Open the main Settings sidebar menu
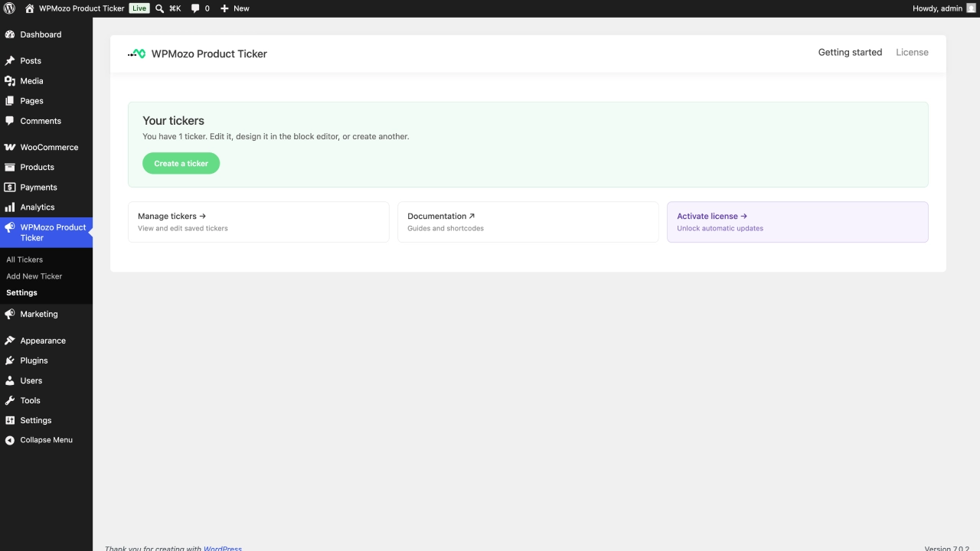 (x=46, y=420)
